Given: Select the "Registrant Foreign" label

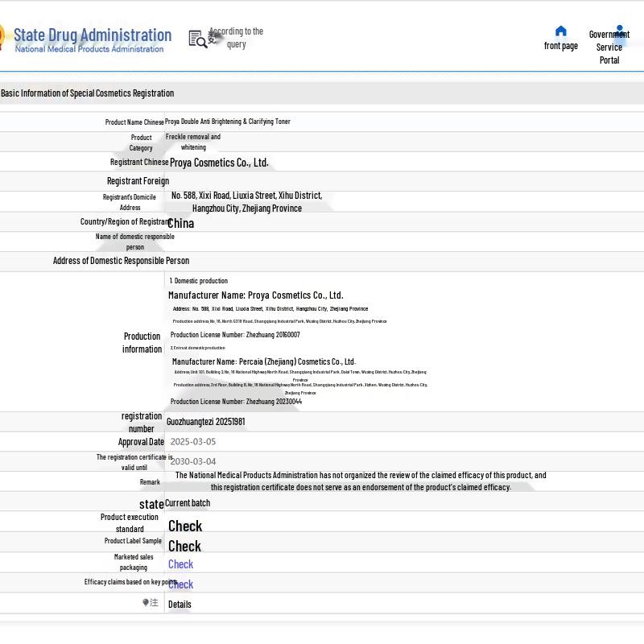Looking at the screenshot, I should pos(138,181).
